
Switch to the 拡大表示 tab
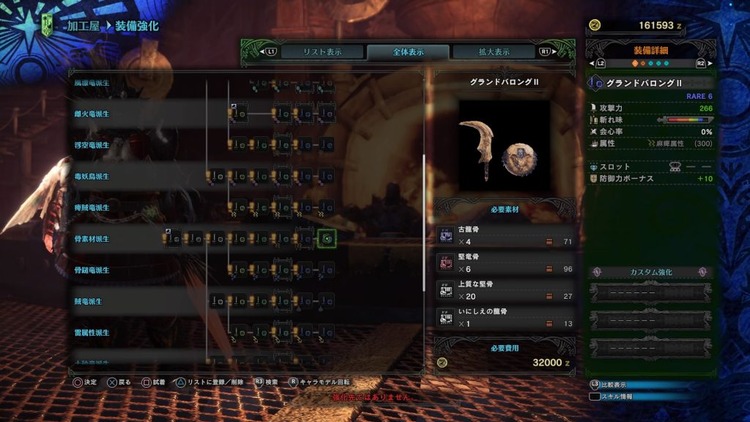click(494, 52)
